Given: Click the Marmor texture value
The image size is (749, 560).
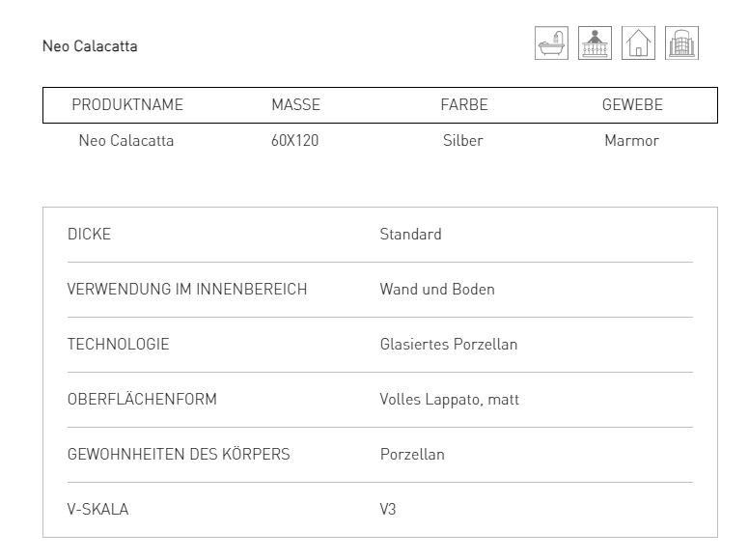Looking at the screenshot, I should [631, 140].
